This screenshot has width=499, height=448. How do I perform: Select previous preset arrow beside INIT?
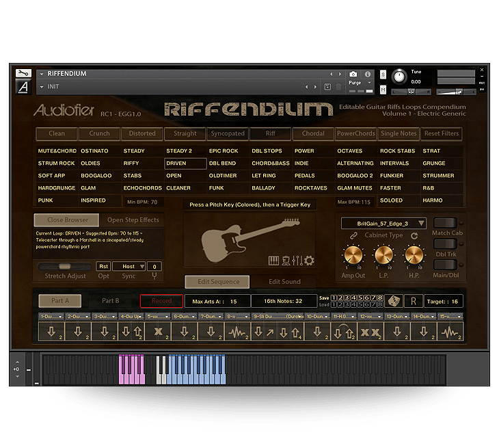coord(307,87)
